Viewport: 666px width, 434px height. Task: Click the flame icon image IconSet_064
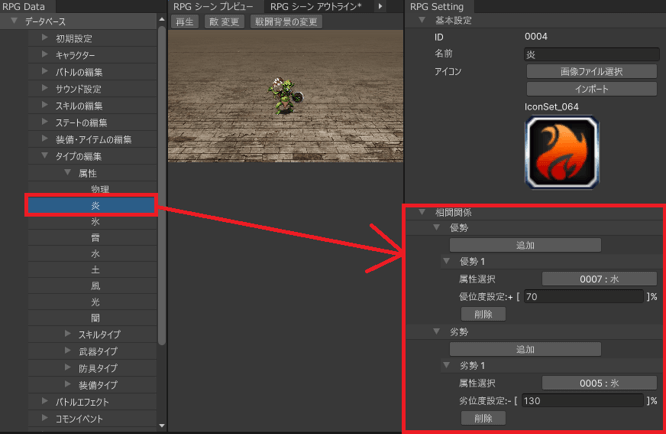561,150
